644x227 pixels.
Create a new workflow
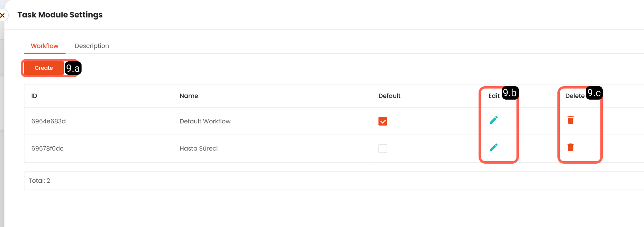click(44, 68)
